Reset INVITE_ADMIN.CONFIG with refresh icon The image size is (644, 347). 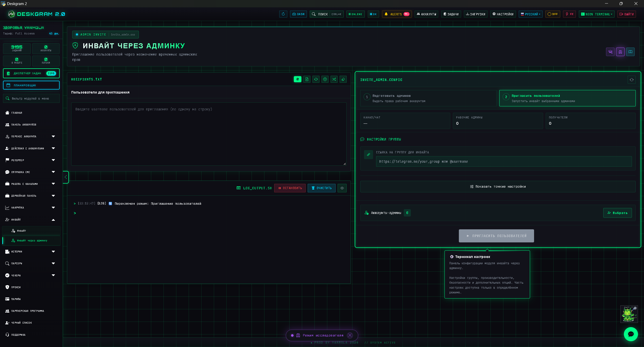pos(631,80)
